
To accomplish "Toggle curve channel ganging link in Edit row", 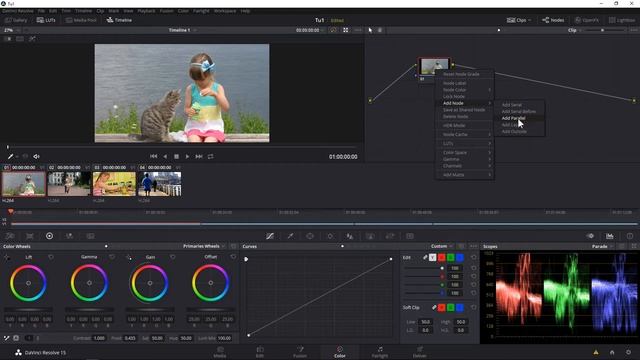I will [x=425, y=258].
